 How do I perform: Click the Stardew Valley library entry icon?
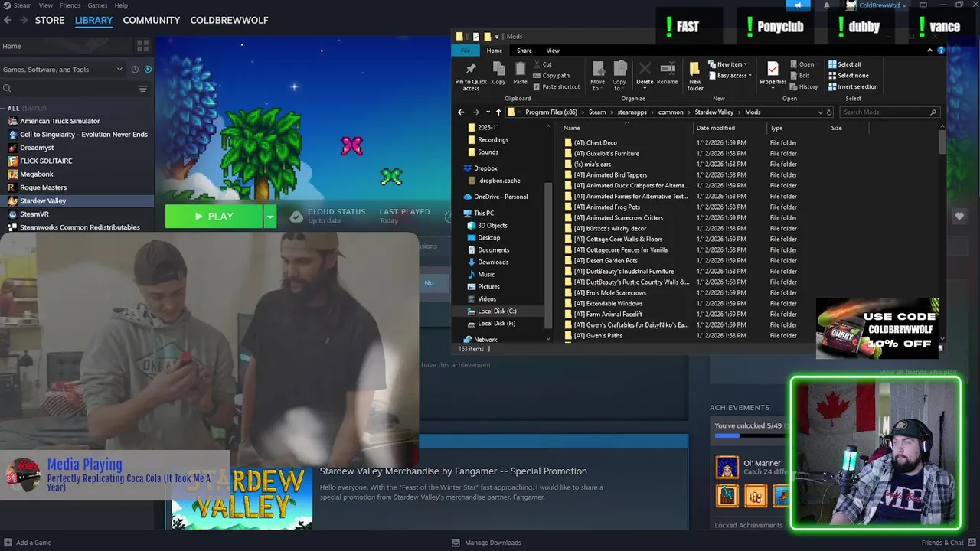tap(12, 201)
